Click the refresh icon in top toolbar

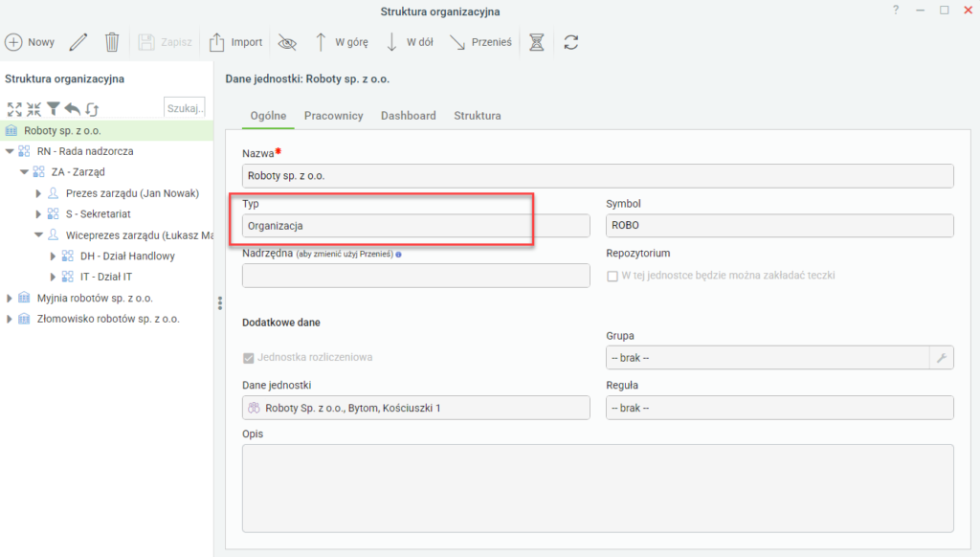tap(570, 42)
